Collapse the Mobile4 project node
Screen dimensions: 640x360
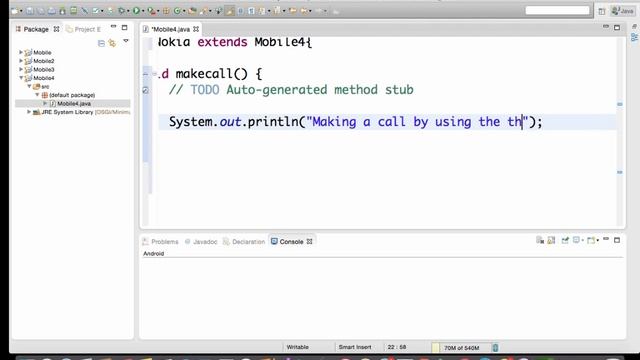tap(21, 78)
